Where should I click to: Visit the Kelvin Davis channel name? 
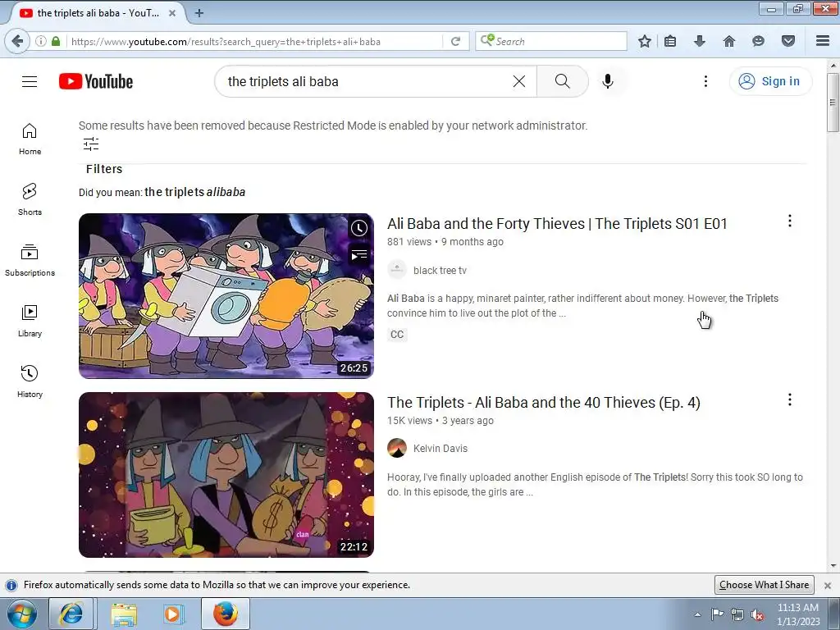(x=441, y=449)
